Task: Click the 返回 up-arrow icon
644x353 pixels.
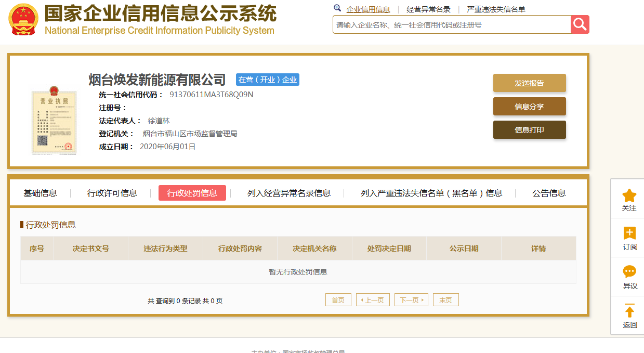Action: [629, 310]
